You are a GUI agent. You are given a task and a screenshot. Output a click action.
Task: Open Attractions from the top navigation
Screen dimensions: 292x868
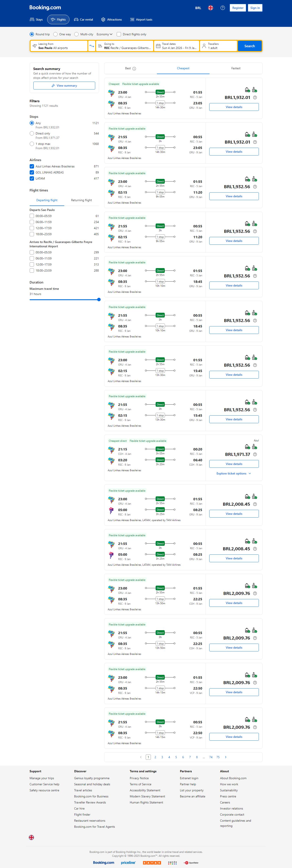[x=111, y=19]
